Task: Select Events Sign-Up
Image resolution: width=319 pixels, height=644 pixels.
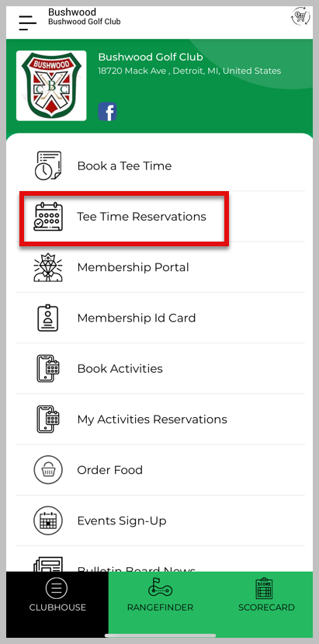Action: point(160,520)
